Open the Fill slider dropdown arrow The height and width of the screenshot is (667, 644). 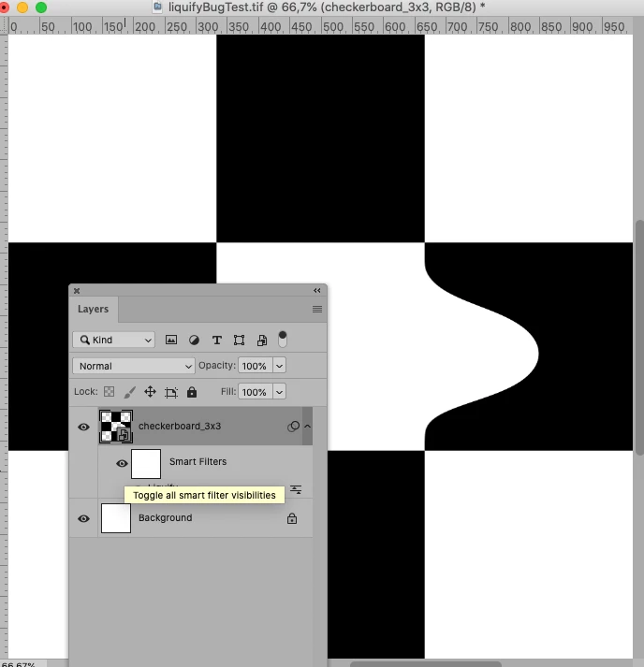point(279,392)
